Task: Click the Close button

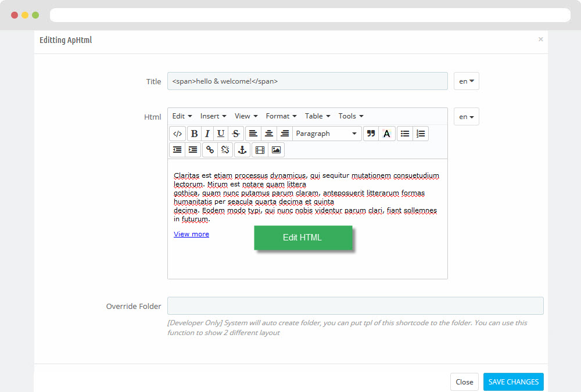Action: [x=464, y=382]
